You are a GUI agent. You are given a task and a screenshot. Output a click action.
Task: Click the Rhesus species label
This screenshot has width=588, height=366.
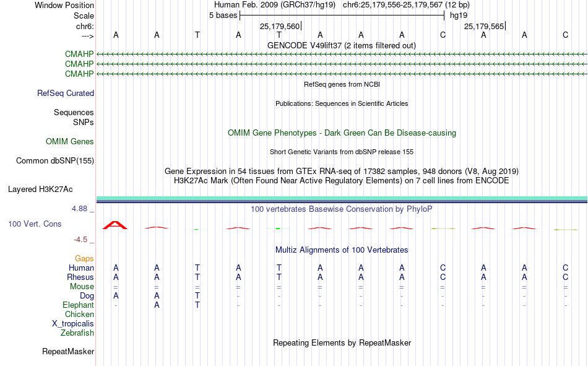pos(80,277)
